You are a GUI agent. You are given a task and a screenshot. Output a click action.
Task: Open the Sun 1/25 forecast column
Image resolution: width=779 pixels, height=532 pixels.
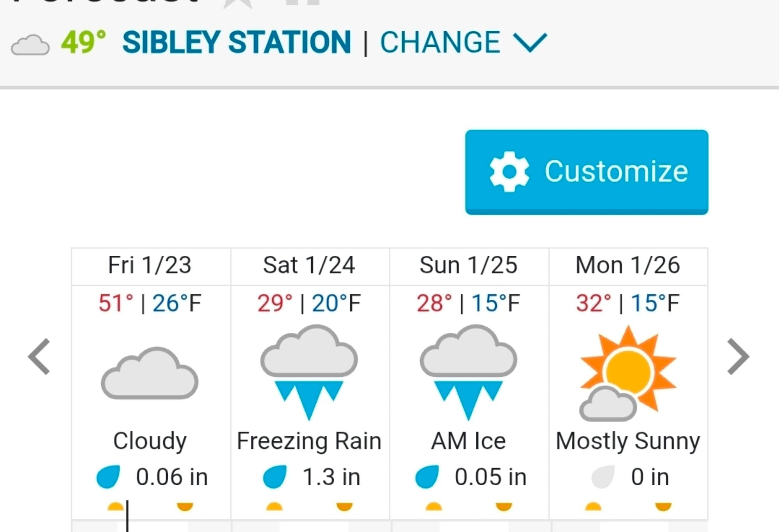point(469,265)
